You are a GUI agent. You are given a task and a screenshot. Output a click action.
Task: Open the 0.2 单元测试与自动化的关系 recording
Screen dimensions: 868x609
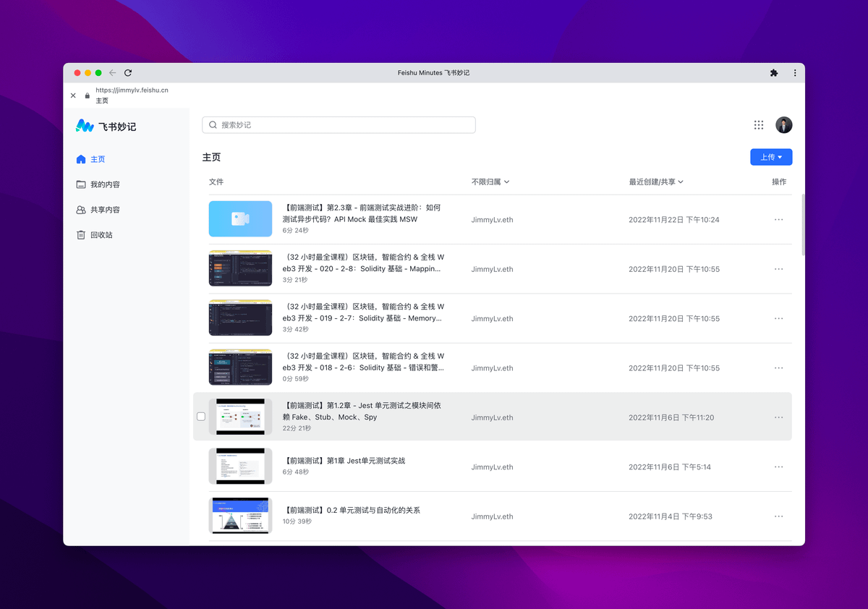click(352, 510)
